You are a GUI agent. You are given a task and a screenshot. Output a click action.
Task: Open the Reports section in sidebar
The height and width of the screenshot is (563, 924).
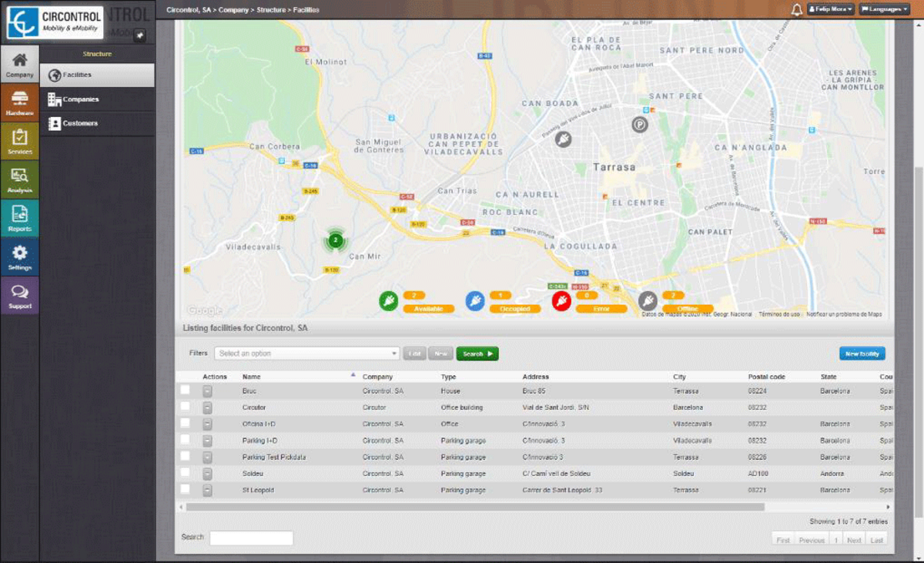click(x=20, y=218)
